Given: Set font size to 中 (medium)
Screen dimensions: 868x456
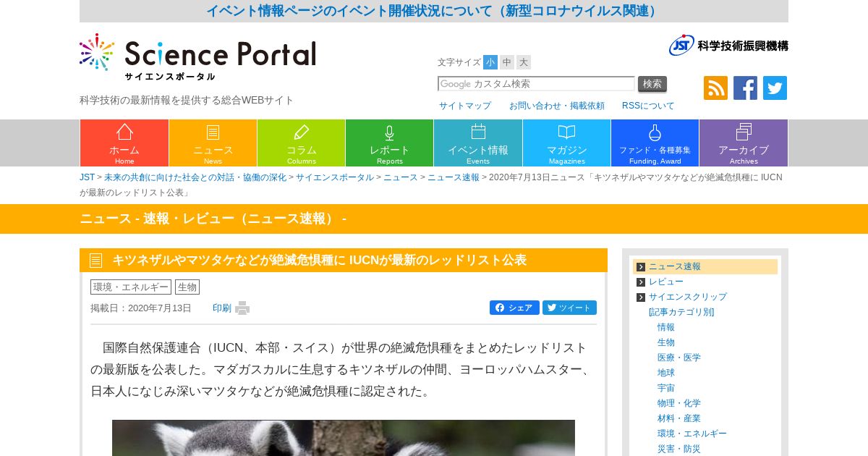Looking at the screenshot, I should click(507, 62).
